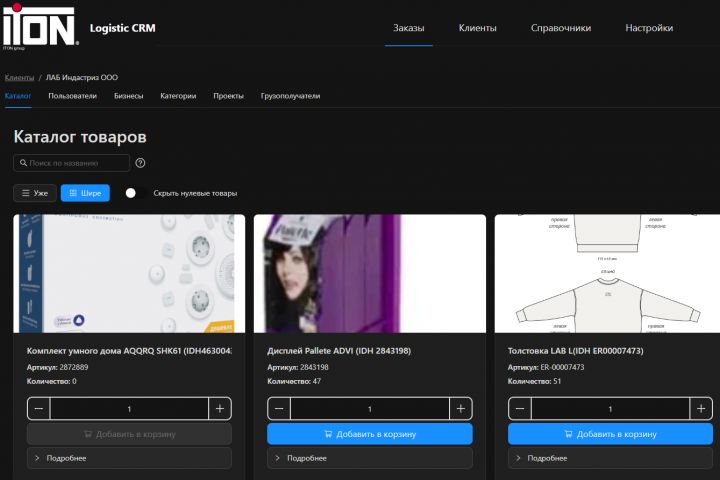Click title Дисплей Pallete ADVI (IDH 2843198)
The width and height of the screenshot is (720, 480).
tap(339, 351)
